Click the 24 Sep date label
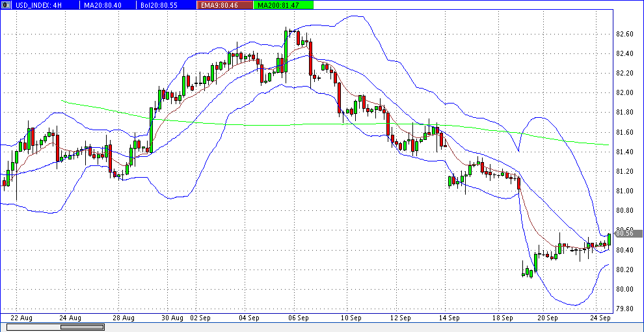The height and width of the screenshot is (332, 644). point(600,318)
